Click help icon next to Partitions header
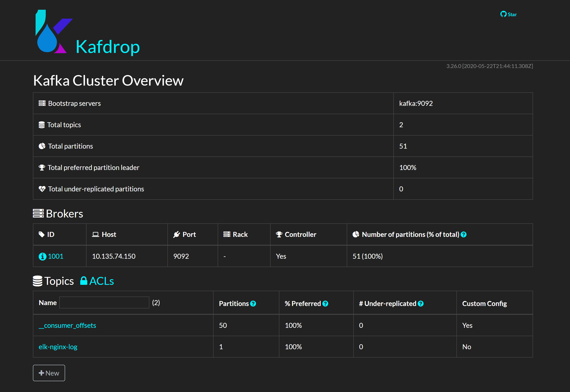 (253, 304)
